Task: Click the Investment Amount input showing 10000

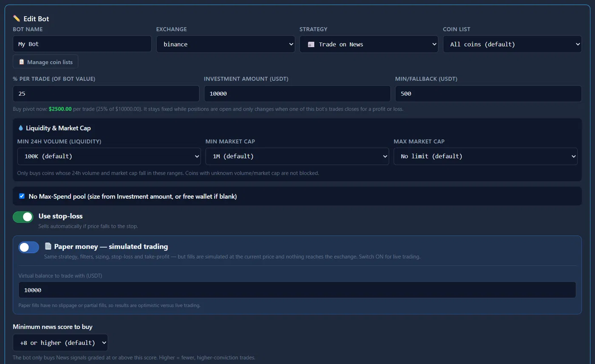Action: [x=297, y=94]
